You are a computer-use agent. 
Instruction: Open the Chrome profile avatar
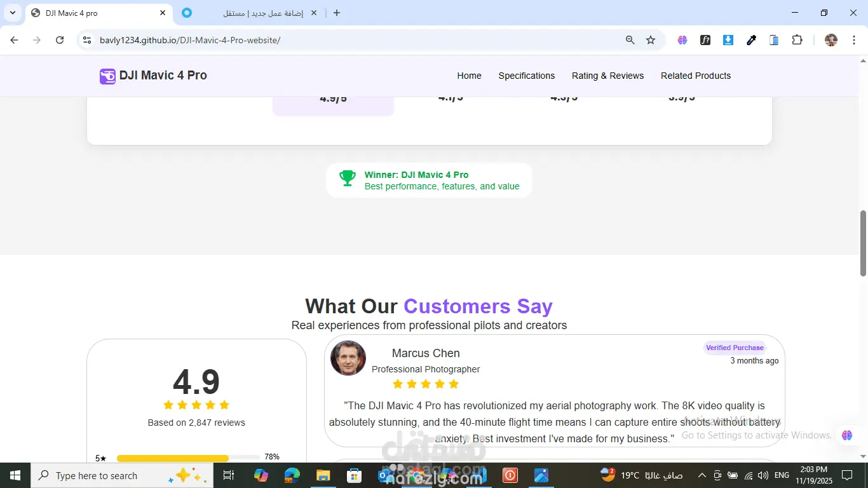coord(831,40)
